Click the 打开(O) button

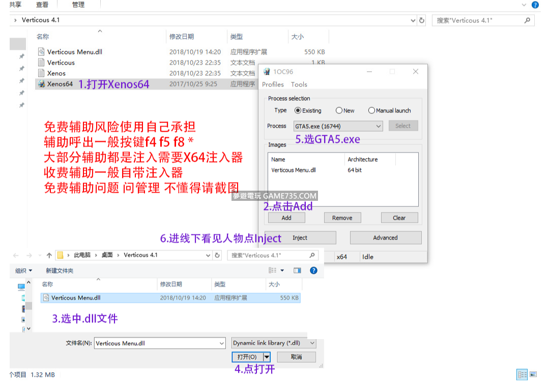tap(247, 357)
